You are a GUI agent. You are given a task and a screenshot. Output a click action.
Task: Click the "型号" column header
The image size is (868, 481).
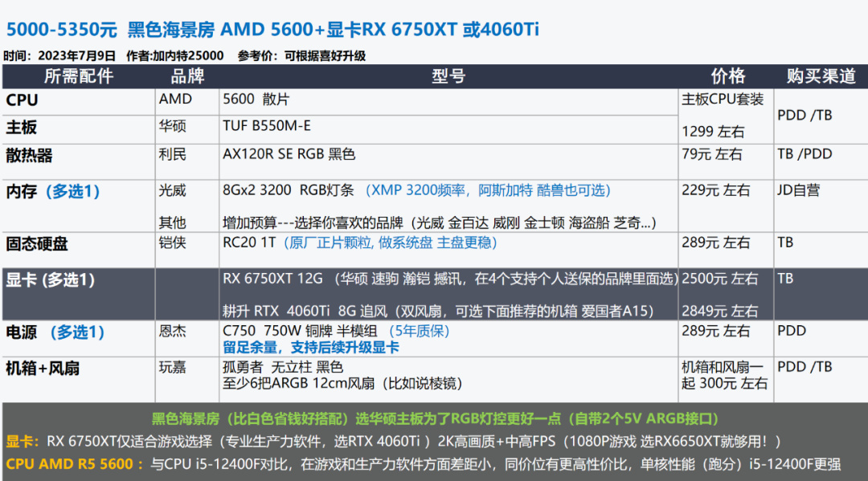point(448,76)
